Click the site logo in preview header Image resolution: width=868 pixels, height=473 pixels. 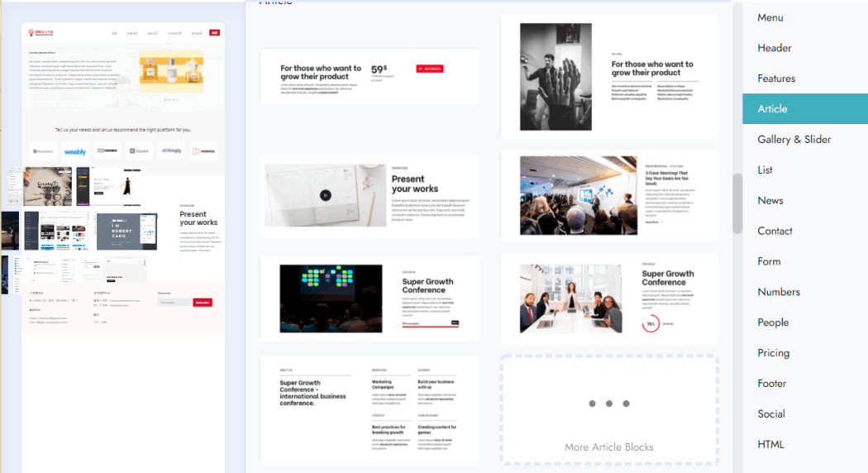coord(41,33)
